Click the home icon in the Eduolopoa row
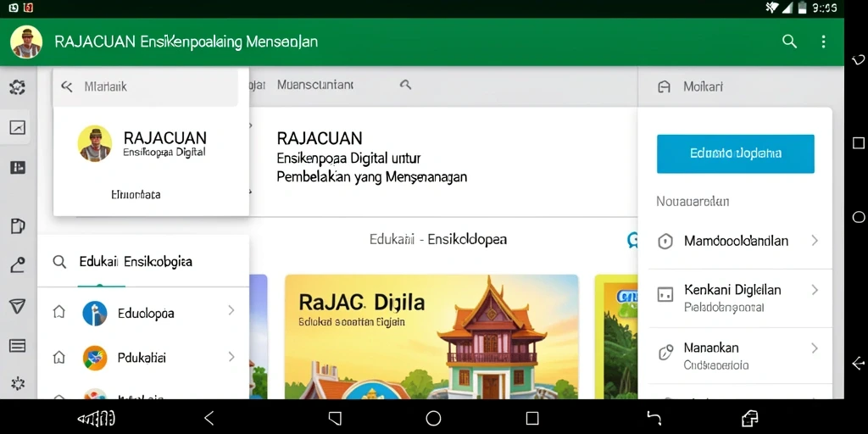868x434 pixels. (x=58, y=312)
